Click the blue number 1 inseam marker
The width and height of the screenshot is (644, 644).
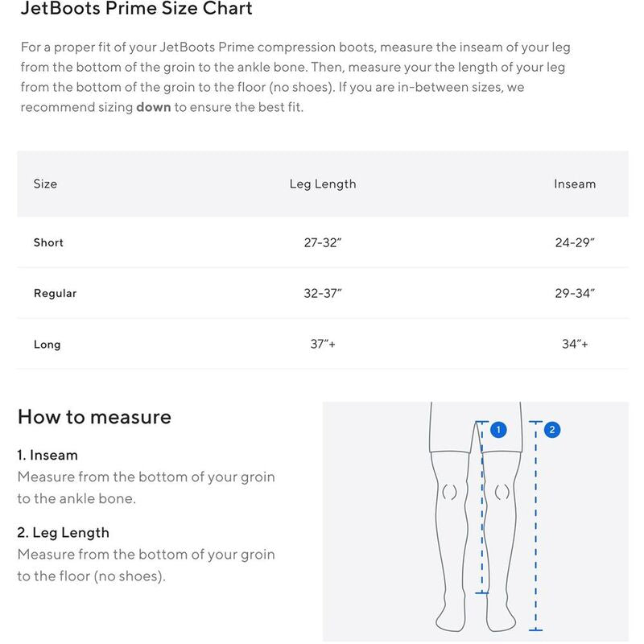[498, 430]
